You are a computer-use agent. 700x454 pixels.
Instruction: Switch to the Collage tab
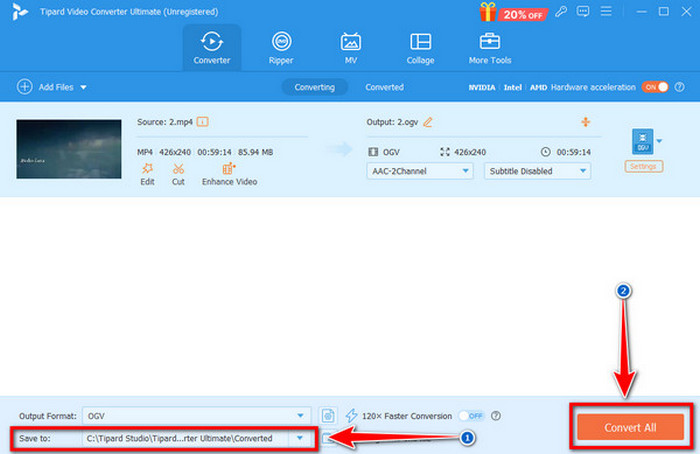click(420, 47)
